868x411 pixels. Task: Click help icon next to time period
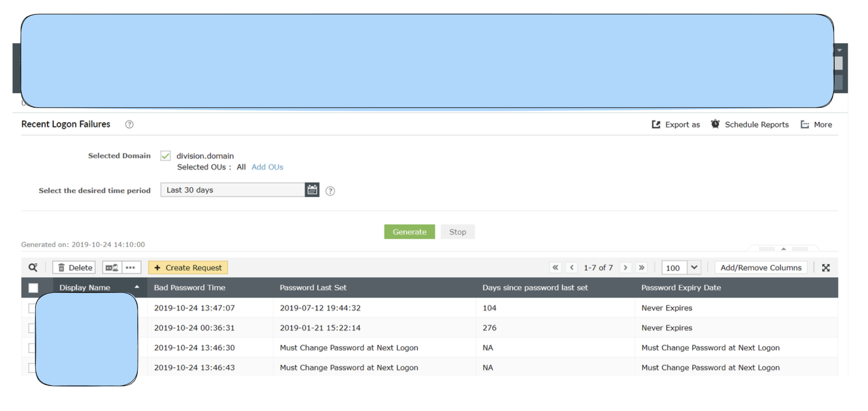[x=330, y=191]
